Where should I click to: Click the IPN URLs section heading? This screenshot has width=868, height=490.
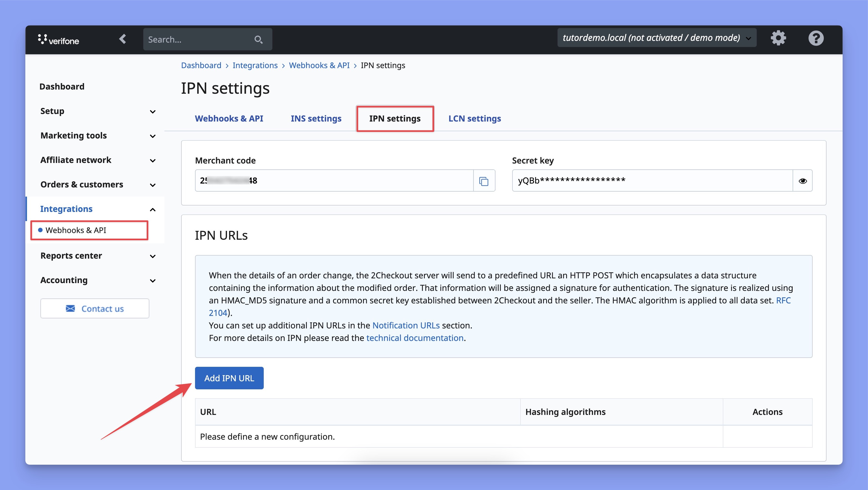tap(221, 235)
